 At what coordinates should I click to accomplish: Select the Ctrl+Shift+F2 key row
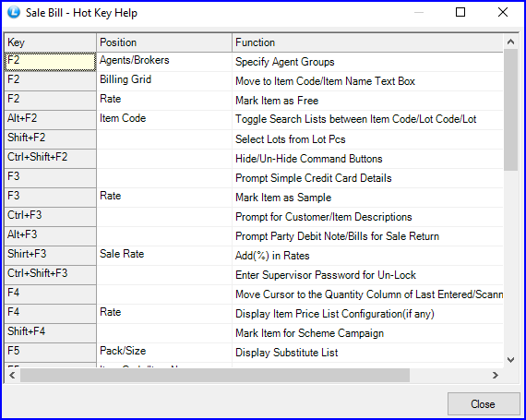click(51, 159)
